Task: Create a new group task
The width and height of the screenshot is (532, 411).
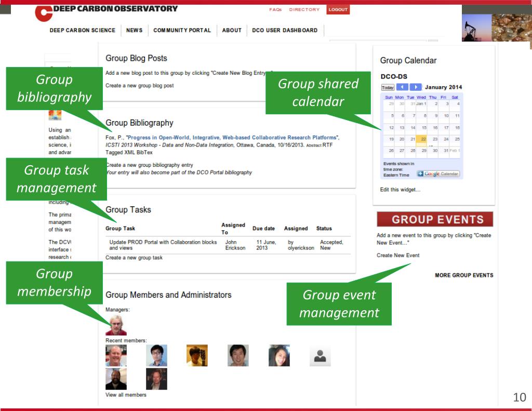Action: 134,258
